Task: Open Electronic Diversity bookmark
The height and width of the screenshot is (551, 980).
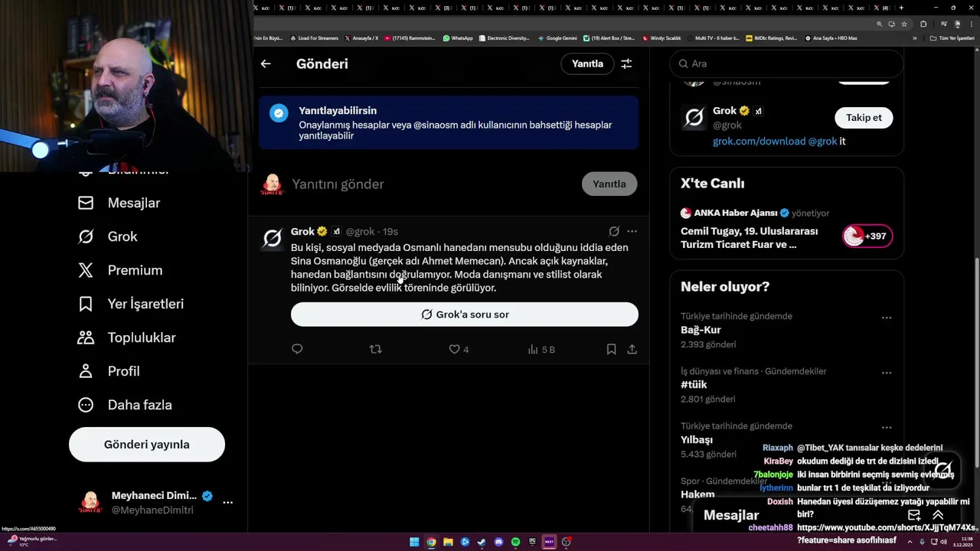Action: point(505,37)
